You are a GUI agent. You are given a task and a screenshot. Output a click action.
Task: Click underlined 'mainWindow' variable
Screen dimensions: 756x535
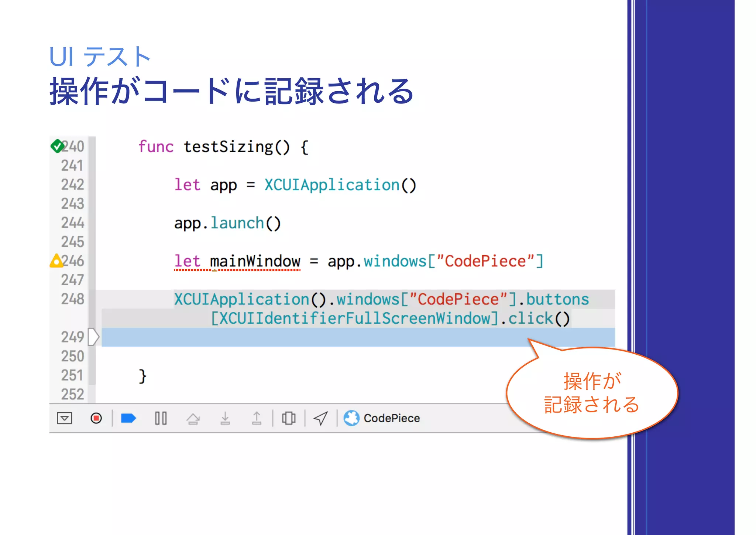click(x=255, y=261)
